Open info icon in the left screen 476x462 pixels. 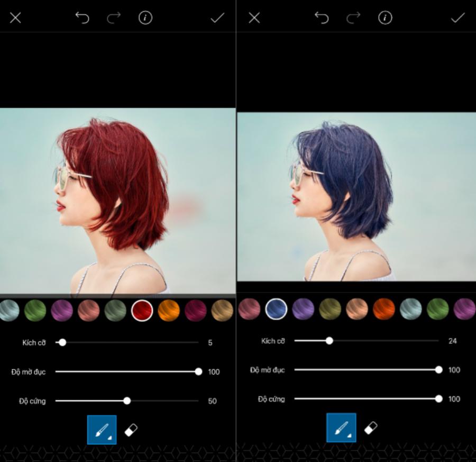145,18
